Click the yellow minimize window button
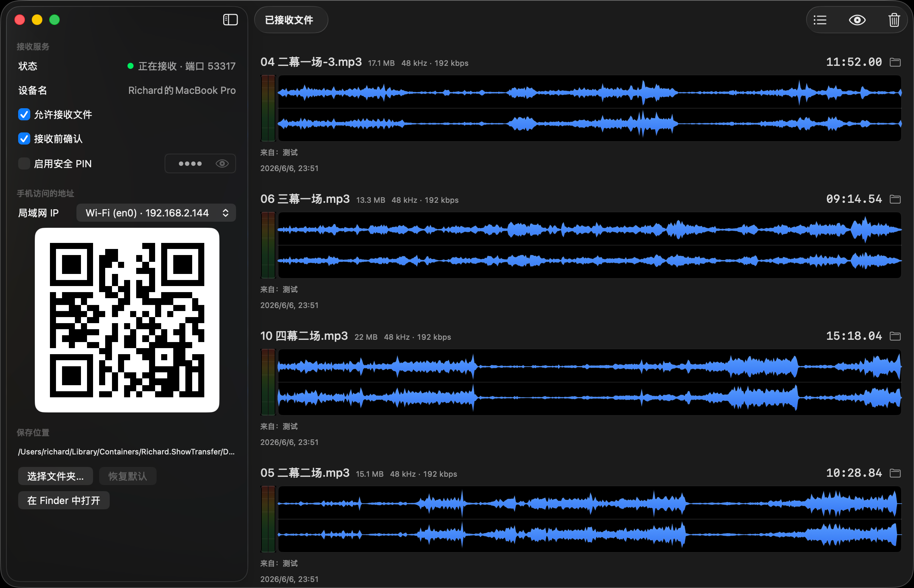 point(37,20)
